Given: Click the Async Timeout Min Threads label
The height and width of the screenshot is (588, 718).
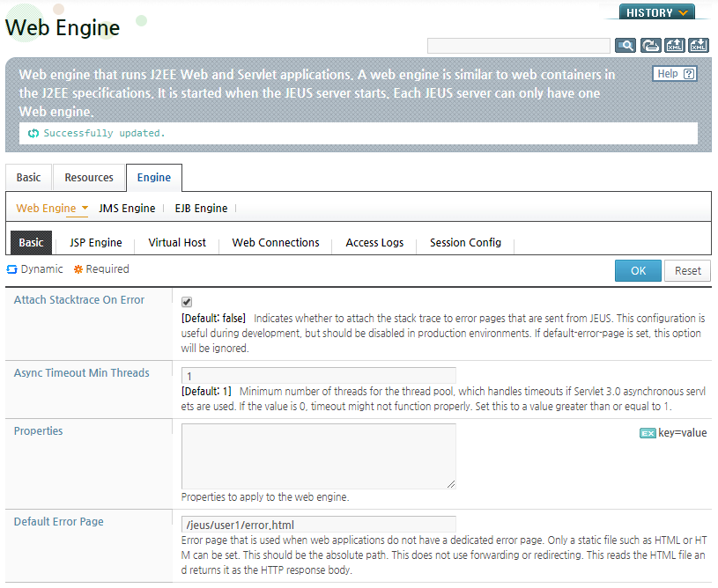Looking at the screenshot, I should (x=82, y=373).
